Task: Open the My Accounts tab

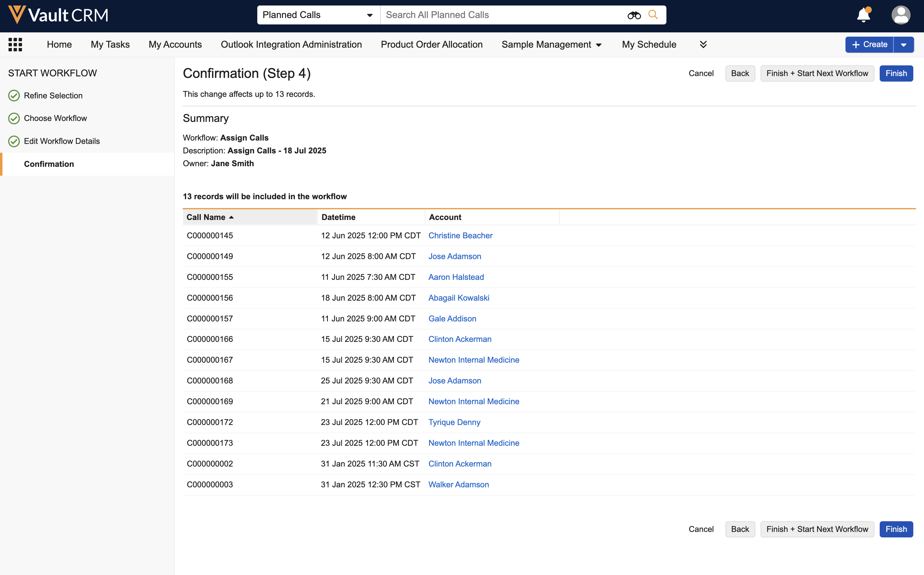Action: pyautogui.click(x=175, y=45)
